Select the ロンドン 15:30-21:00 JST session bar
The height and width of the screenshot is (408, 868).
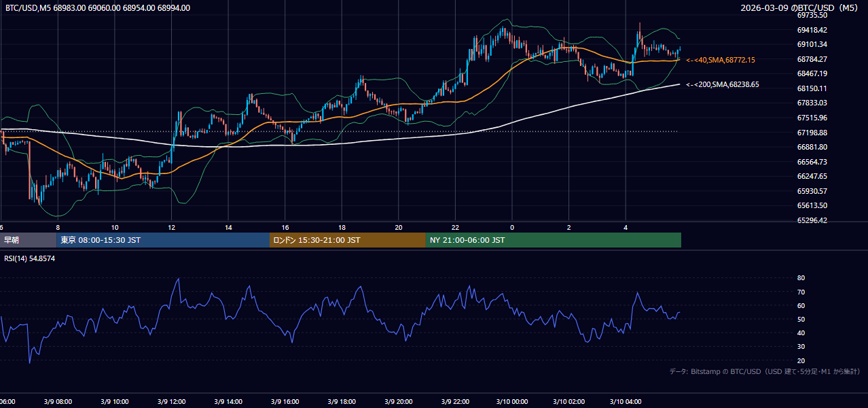pos(348,240)
